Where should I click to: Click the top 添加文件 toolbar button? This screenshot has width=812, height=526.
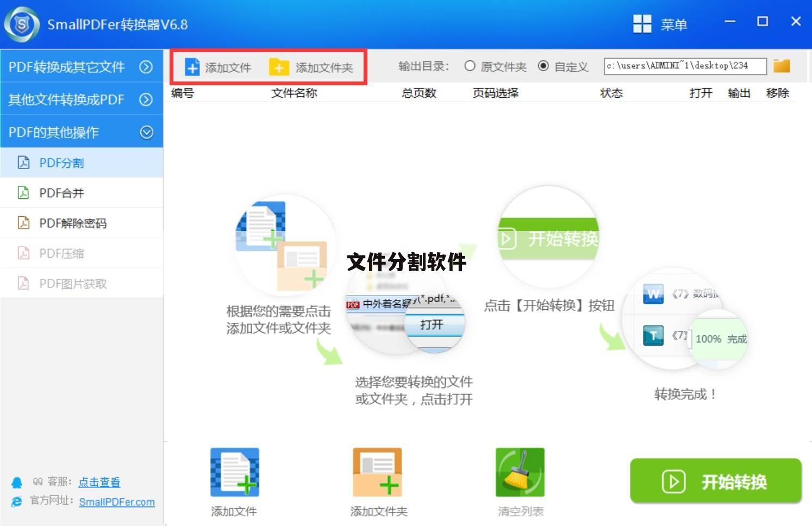(x=218, y=67)
